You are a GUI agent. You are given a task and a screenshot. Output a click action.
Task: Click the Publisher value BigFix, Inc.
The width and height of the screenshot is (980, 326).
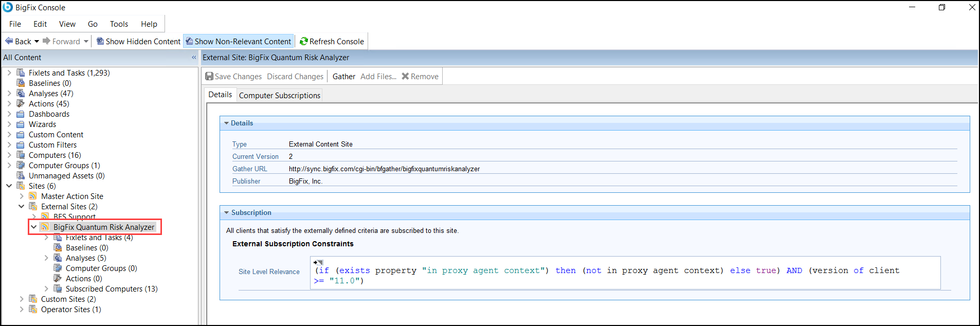305,181
